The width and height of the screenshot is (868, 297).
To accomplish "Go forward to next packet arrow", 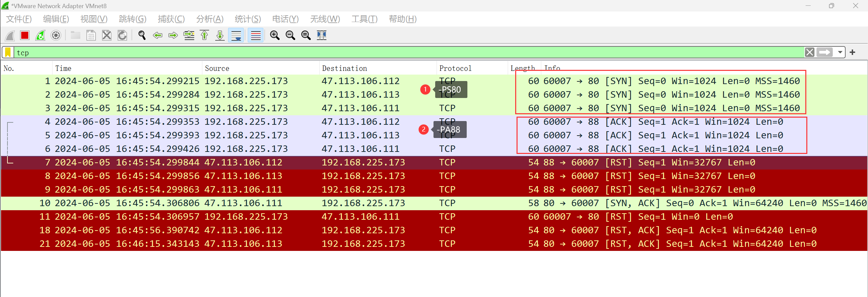I will (173, 35).
